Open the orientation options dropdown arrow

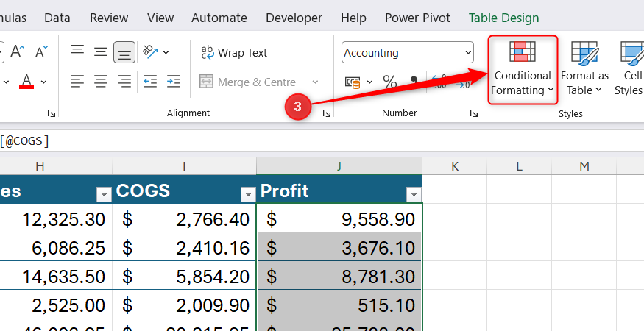pos(166,52)
